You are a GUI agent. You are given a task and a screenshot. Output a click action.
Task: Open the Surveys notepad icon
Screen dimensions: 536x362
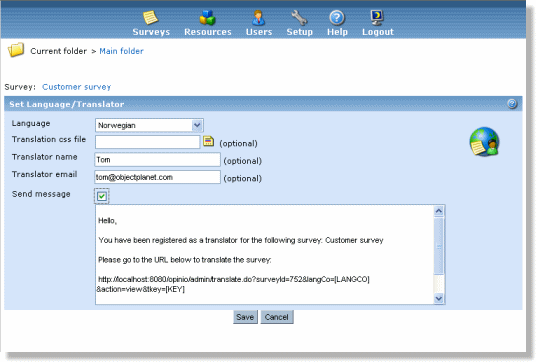(150, 17)
